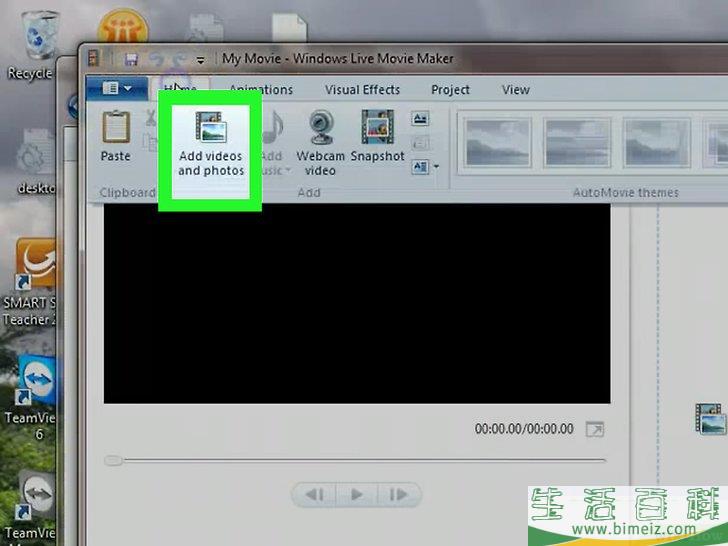This screenshot has height=546, width=728.
Task: Open the View tab
Action: click(x=515, y=90)
